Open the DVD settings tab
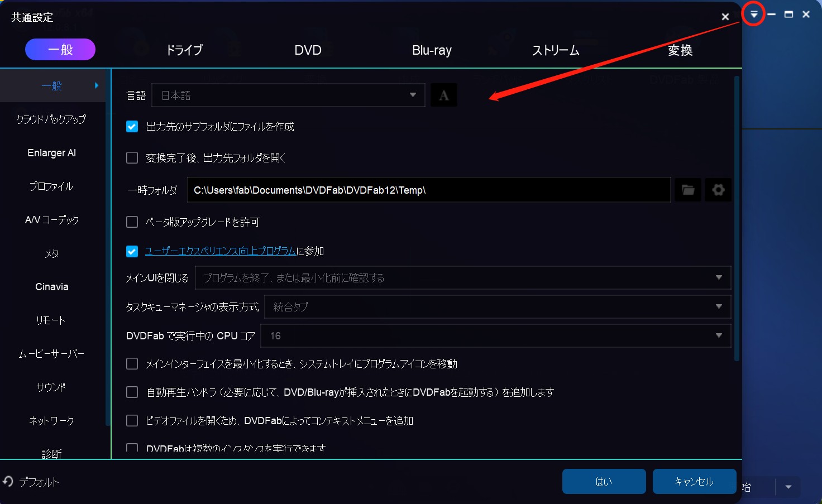 308,50
